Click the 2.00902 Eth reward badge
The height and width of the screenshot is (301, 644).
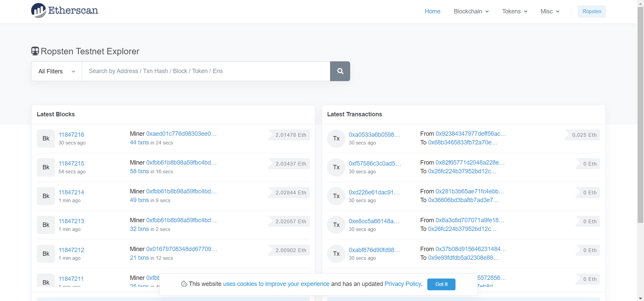coord(289,250)
